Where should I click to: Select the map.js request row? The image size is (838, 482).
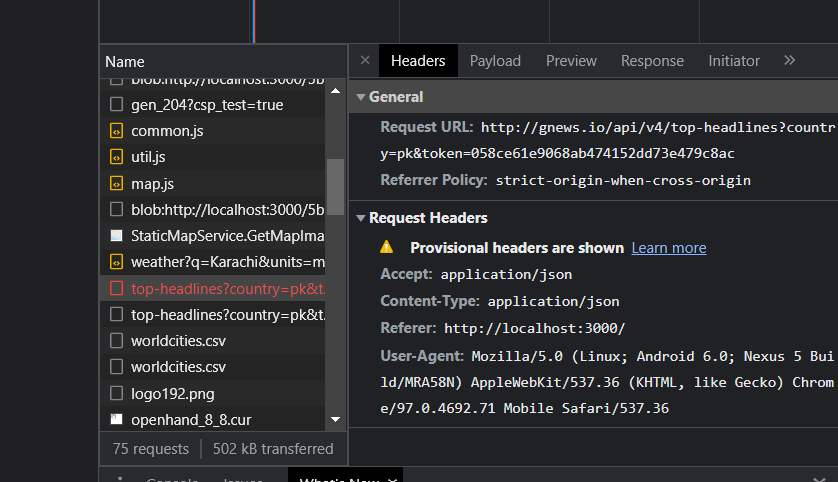(x=213, y=183)
